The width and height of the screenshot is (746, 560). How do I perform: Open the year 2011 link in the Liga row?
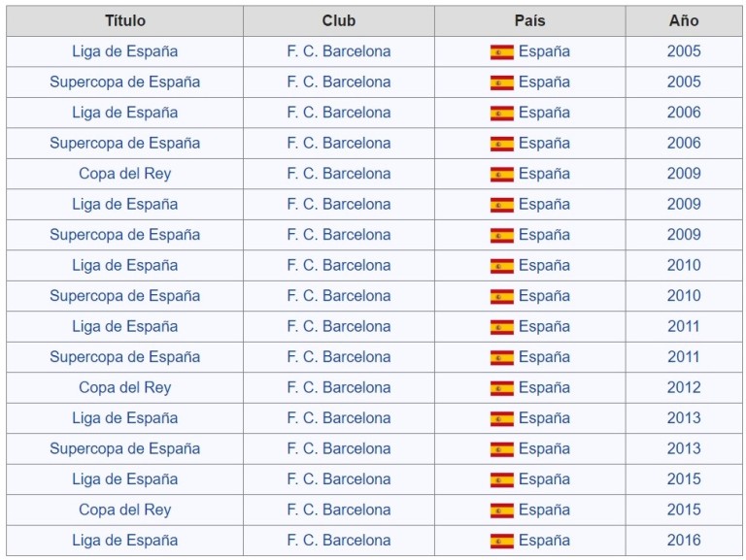(684, 327)
